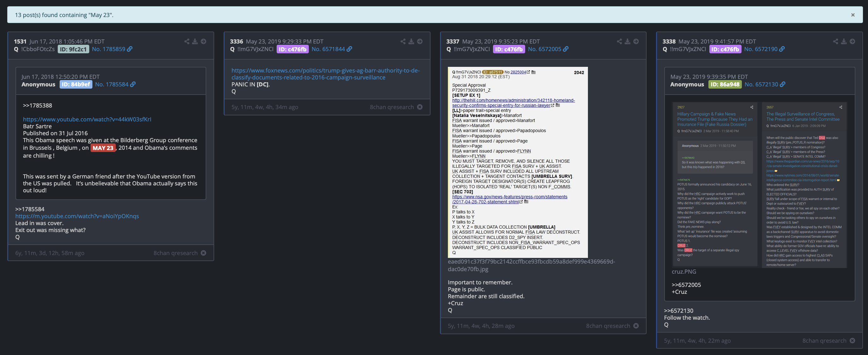
Task: Click link icon next to No. 6572005
Action: 566,49
